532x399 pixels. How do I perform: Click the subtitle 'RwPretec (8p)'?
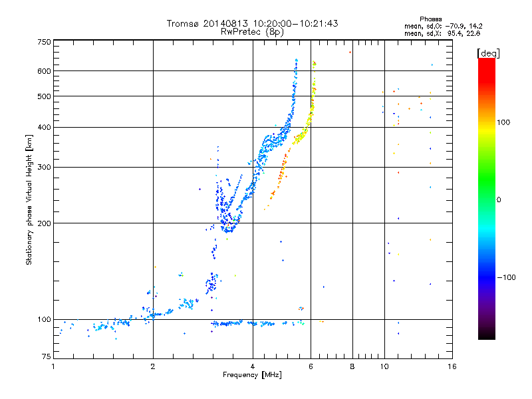coord(253,32)
